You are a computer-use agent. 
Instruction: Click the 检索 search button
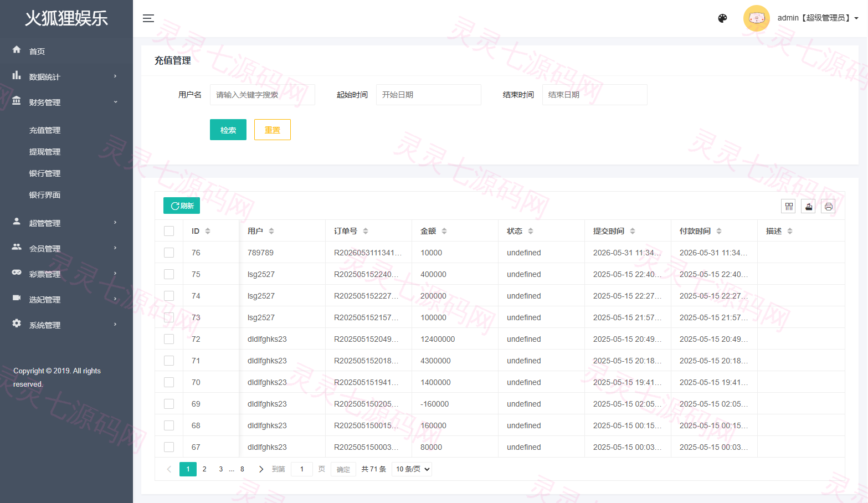point(228,130)
